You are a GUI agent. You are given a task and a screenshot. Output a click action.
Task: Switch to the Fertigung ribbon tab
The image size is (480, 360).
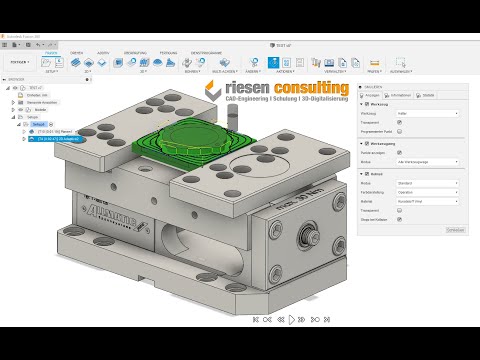(x=168, y=53)
